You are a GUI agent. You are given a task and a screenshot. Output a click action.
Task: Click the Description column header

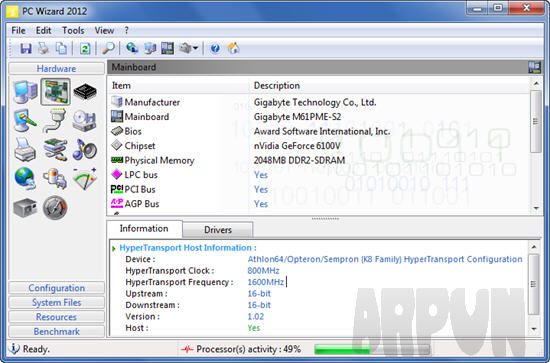389,86
